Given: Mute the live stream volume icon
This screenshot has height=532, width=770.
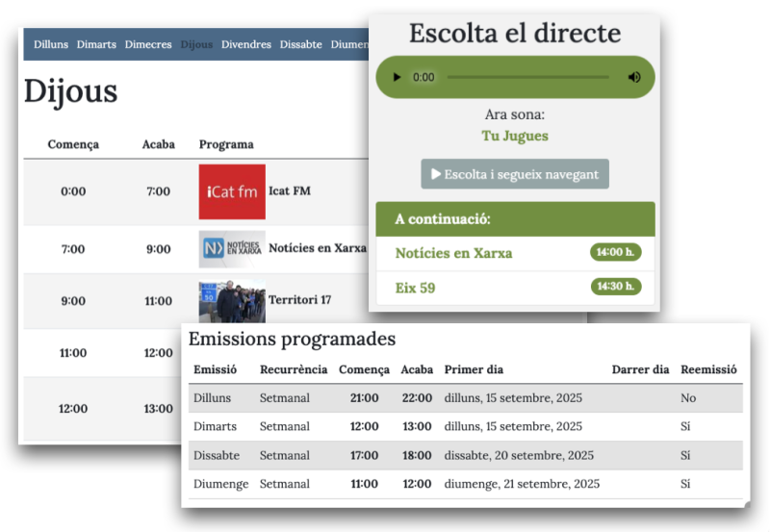Looking at the screenshot, I should pyautogui.click(x=633, y=77).
